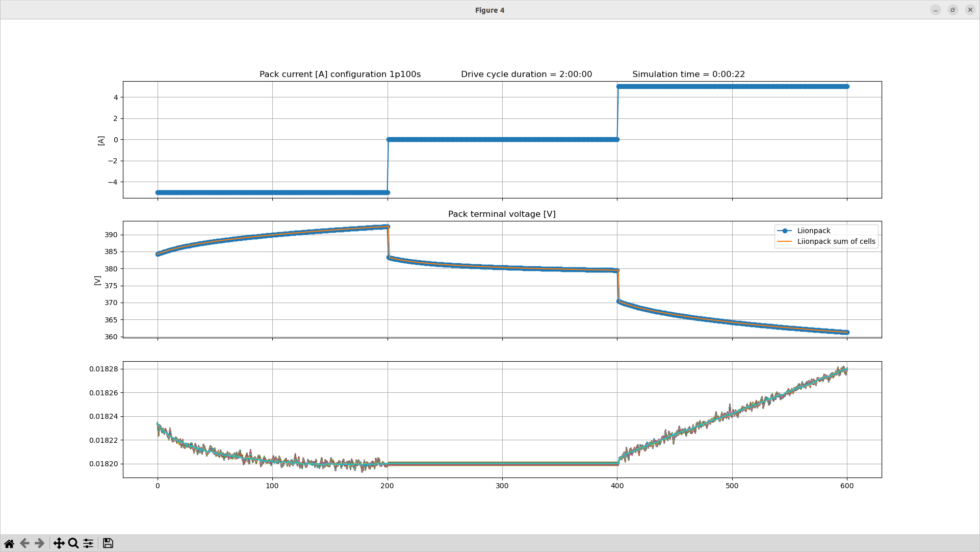The width and height of the screenshot is (980, 552).
Task: Click the blue marker sample in the legend
Action: pos(784,230)
